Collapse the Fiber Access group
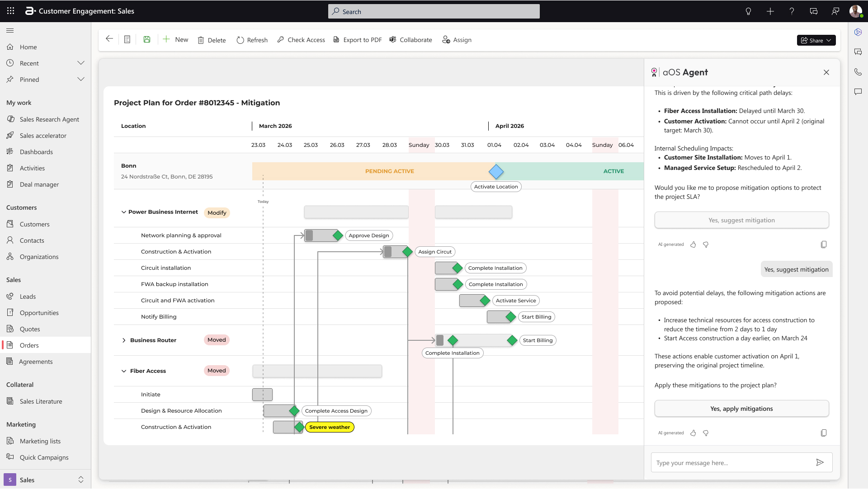This screenshot has width=868, height=489. pyautogui.click(x=123, y=371)
